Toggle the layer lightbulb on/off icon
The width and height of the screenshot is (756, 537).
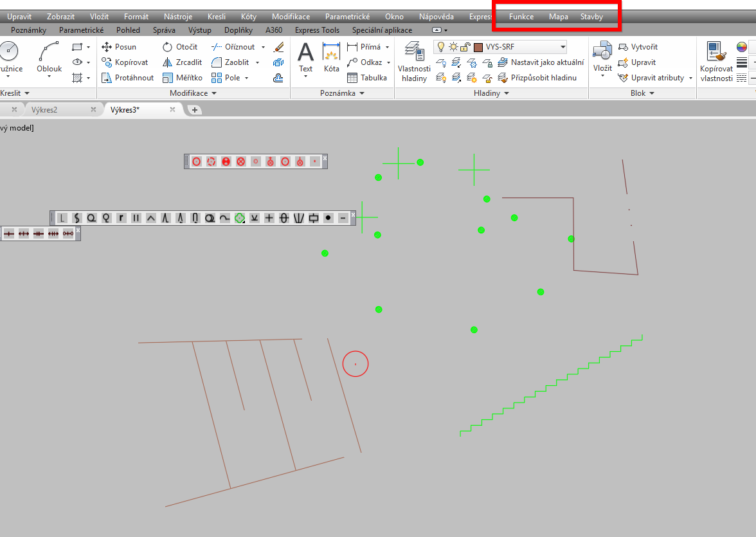point(441,47)
